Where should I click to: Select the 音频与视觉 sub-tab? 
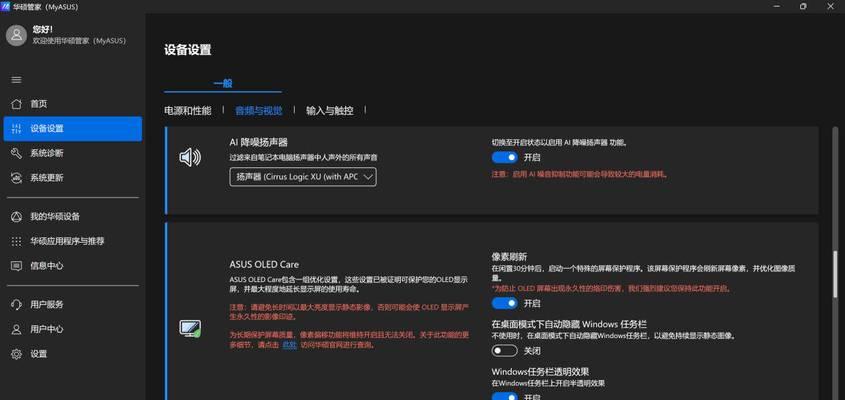tap(258, 111)
